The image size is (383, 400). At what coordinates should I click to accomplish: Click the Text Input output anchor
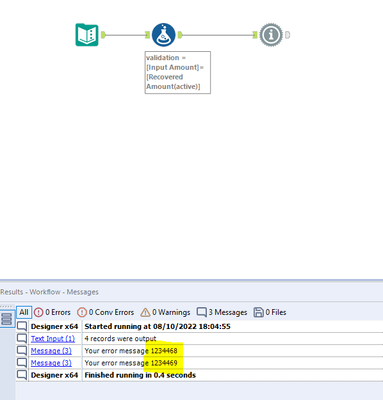[x=103, y=35]
